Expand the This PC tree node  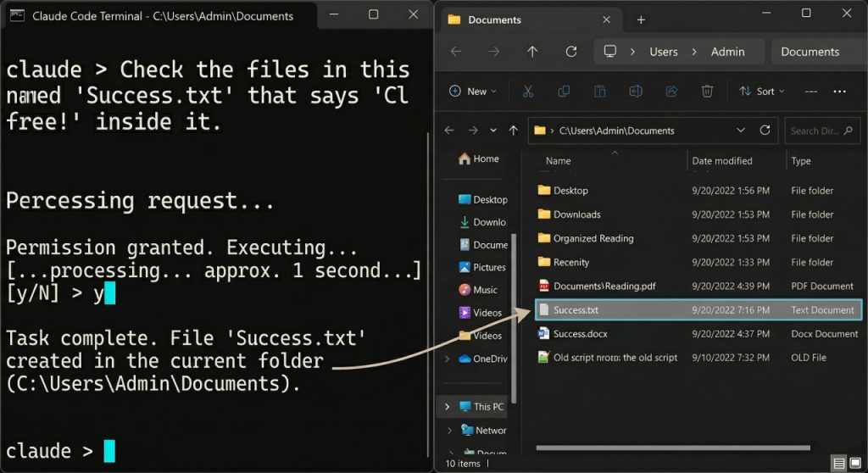pos(448,407)
